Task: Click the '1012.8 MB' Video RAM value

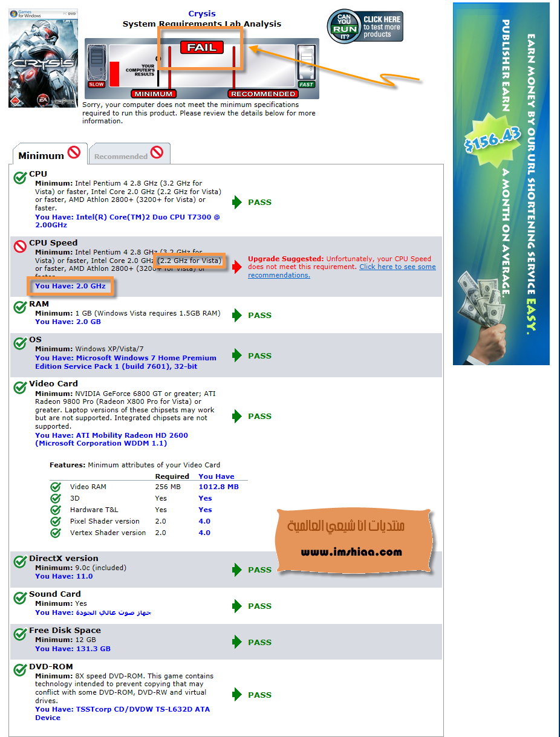Action: (218, 487)
